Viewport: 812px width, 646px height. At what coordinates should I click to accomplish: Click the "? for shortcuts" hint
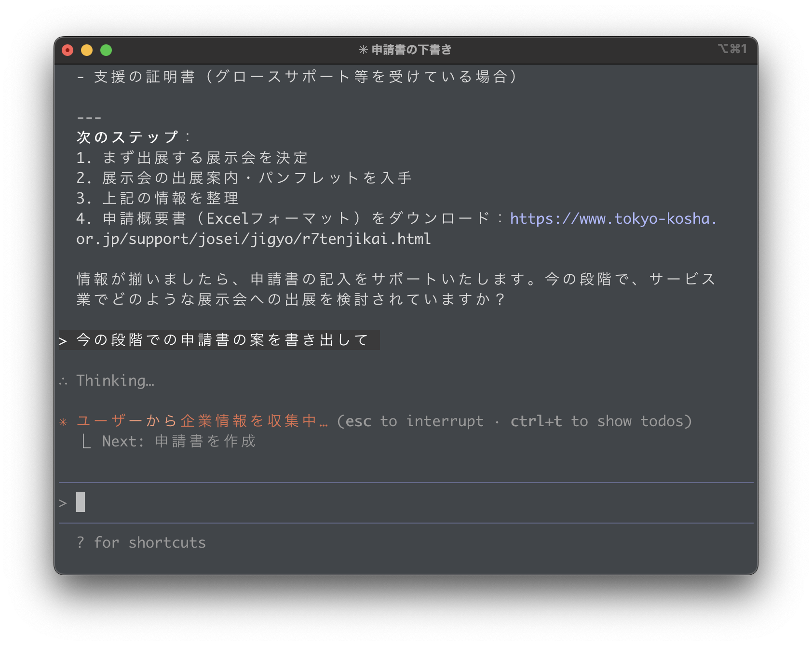tap(141, 543)
